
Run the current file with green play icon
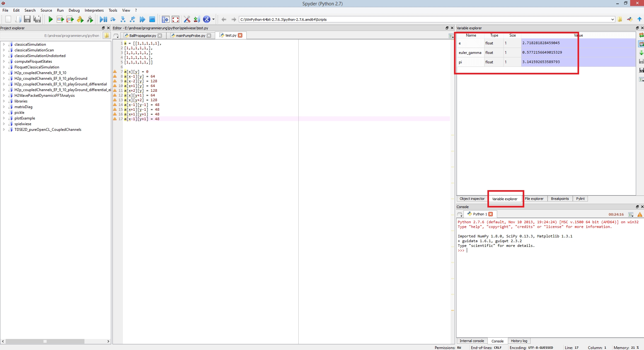click(50, 20)
